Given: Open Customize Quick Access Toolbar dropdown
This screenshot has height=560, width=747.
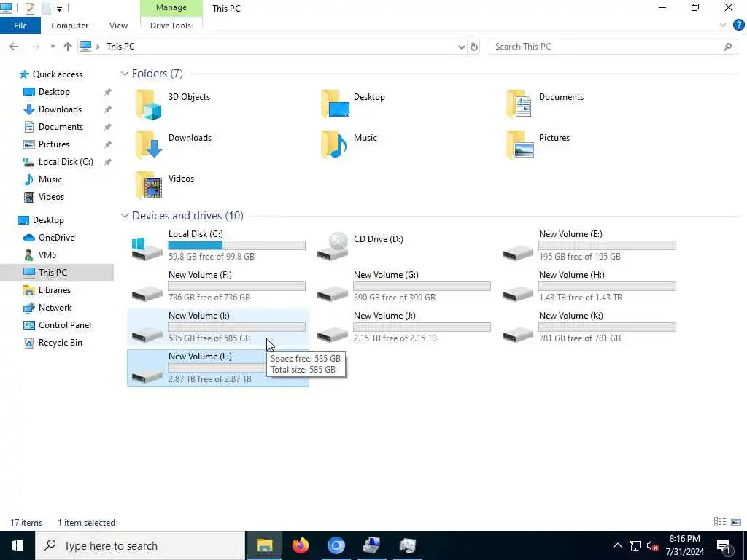Looking at the screenshot, I should point(59,9).
